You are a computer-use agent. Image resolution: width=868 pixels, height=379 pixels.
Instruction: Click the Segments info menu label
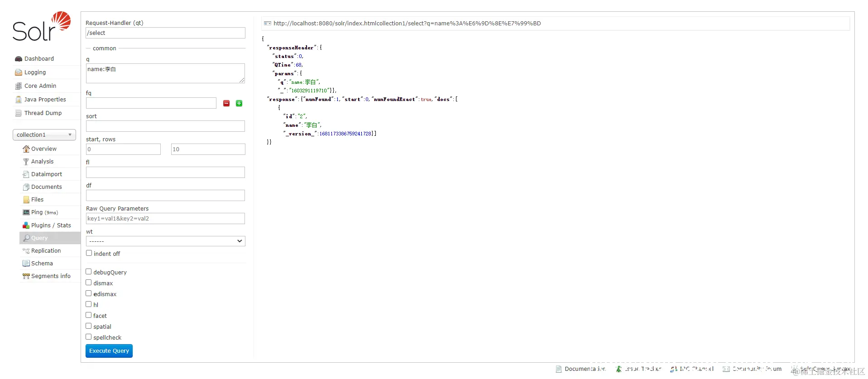tap(51, 276)
